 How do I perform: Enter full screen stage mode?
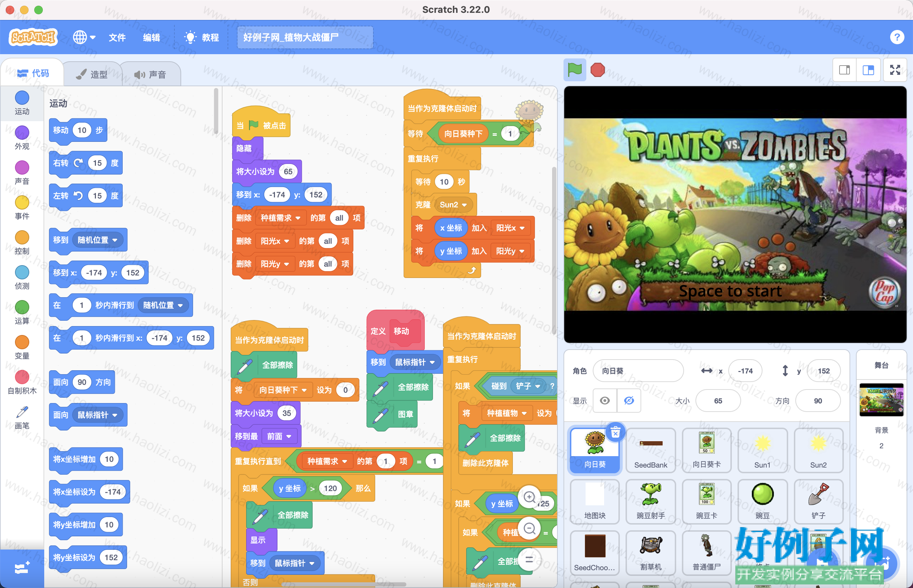coord(895,70)
